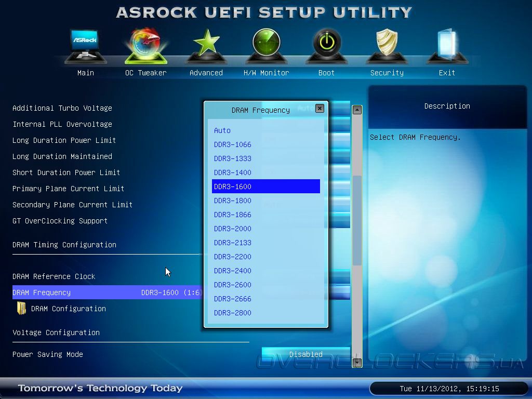Select GT OverClocking Support setting
Viewport: 532px width, 399px height.
tap(60, 221)
